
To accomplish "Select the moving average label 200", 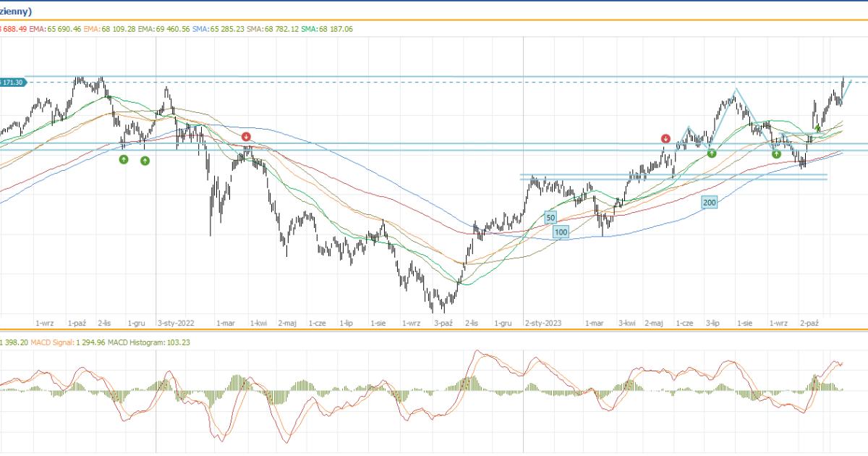I will tap(710, 203).
